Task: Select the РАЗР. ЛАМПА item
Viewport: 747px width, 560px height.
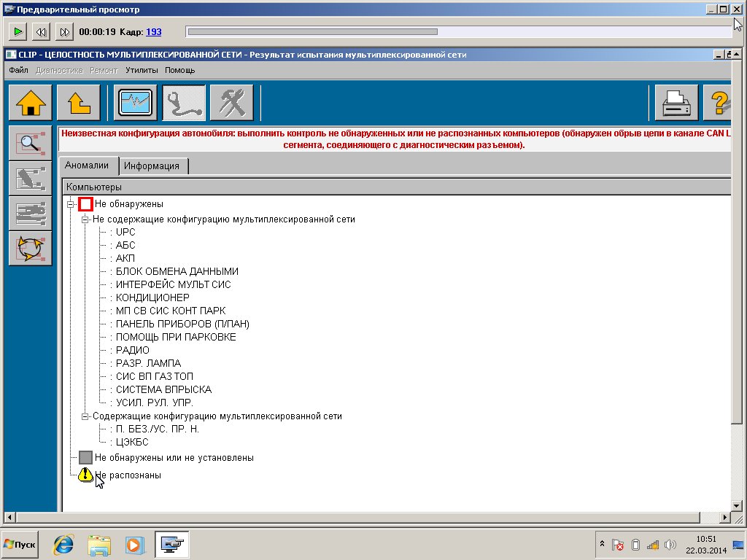Action: pos(148,363)
